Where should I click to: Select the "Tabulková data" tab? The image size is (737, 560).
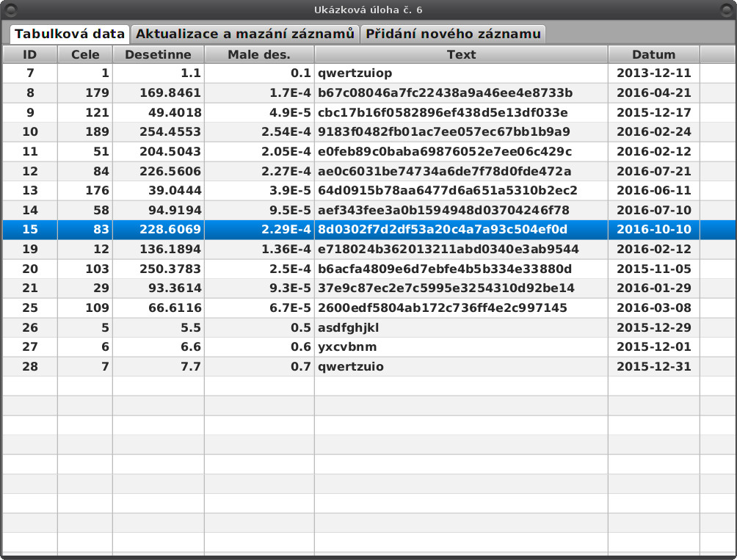tap(70, 33)
